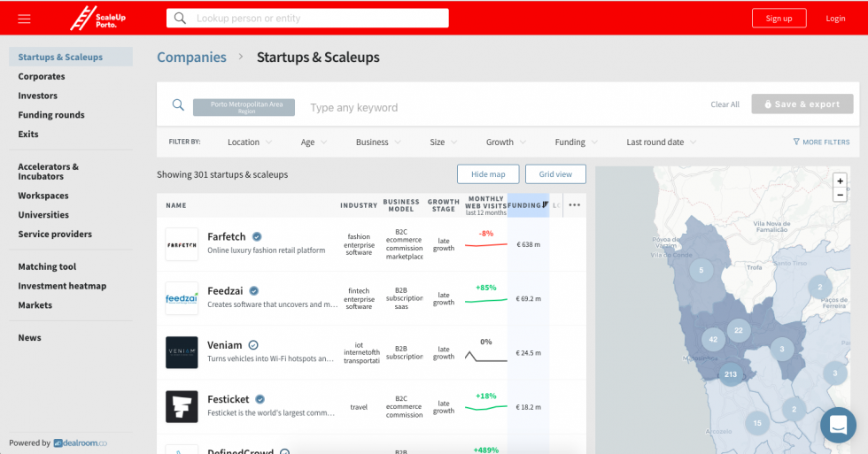Open Accelerators & Incubators
This screenshot has height=454, width=868.
tap(48, 172)
